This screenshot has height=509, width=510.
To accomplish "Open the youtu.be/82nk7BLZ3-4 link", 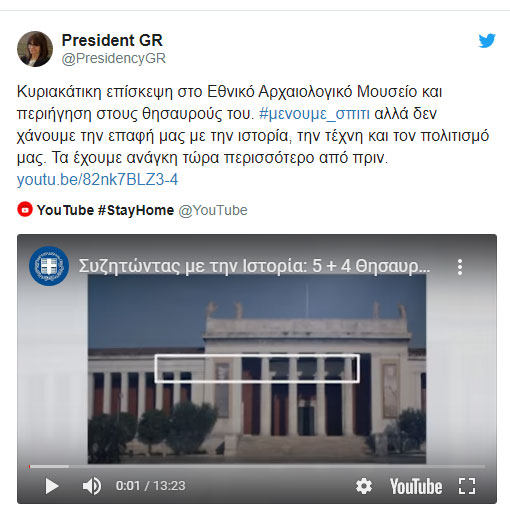I will point(97,180).
